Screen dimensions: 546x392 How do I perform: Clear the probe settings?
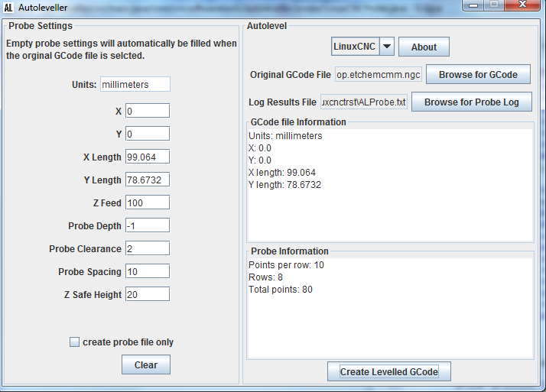pyautogui.click(x=146, y=364)
